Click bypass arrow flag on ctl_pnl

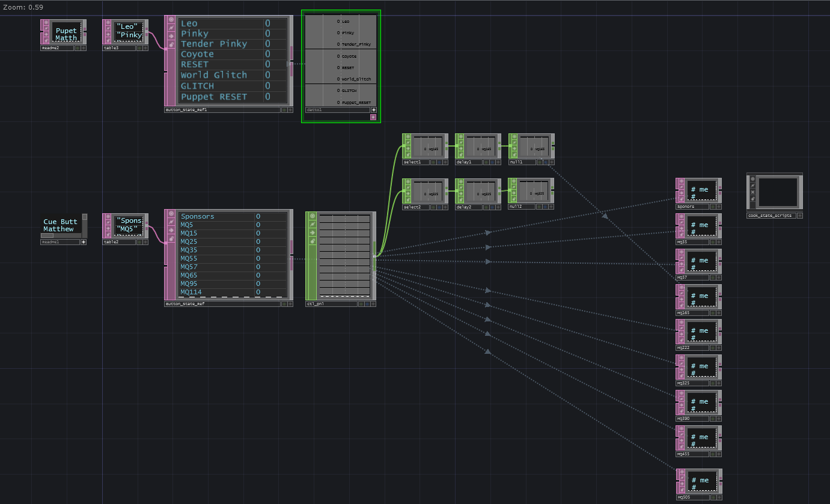coord(312,232)
